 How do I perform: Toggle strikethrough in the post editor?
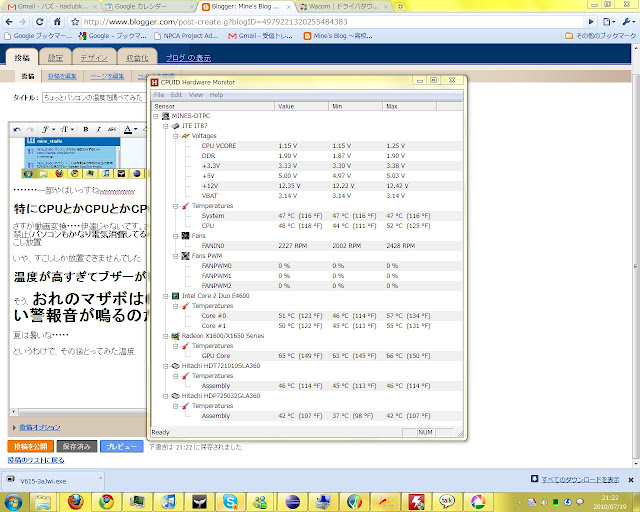pyautogui.click(x=111, y=129)
